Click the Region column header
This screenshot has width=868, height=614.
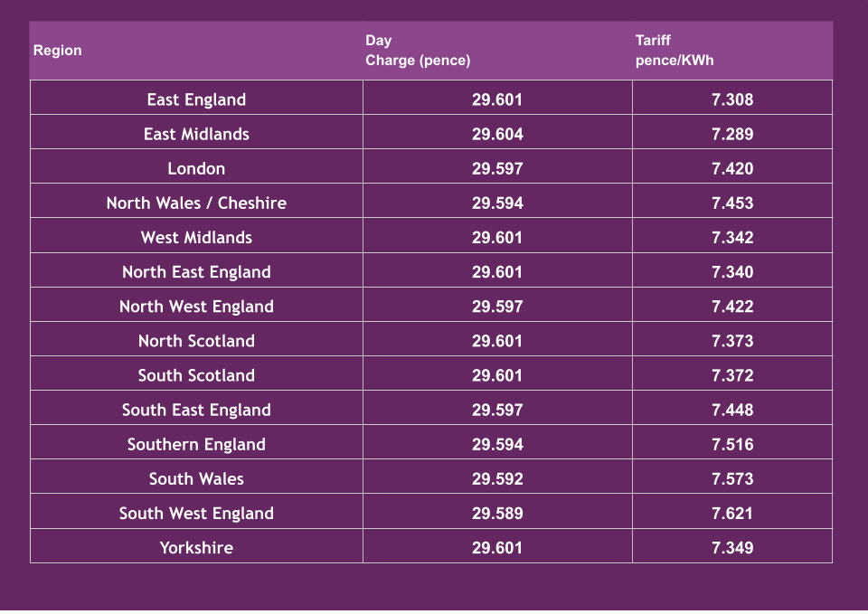(x=58, y=51)
